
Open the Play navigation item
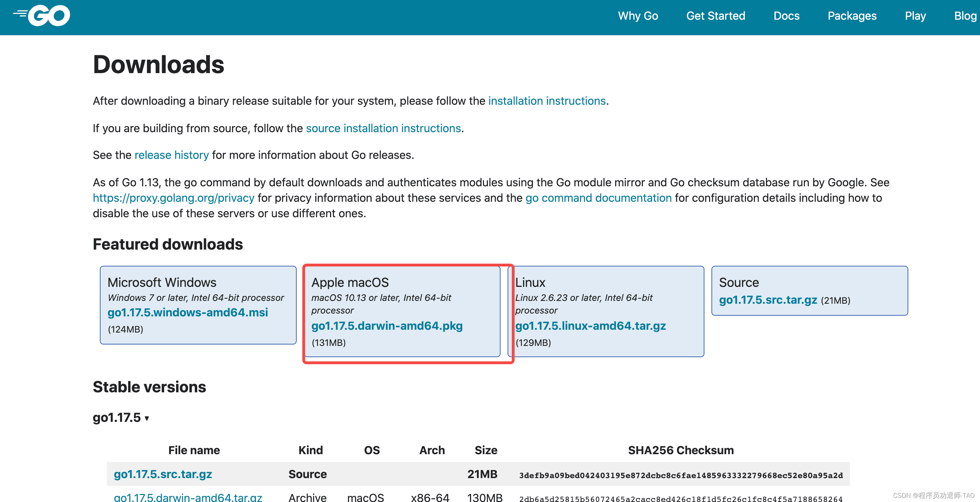pyautogui.click(x=915, y=16)
